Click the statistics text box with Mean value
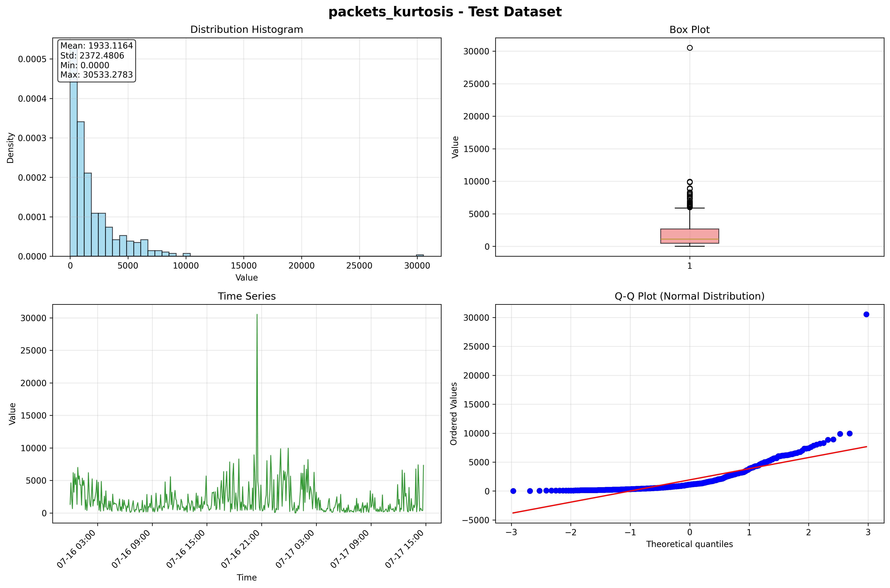 (96, 60)
